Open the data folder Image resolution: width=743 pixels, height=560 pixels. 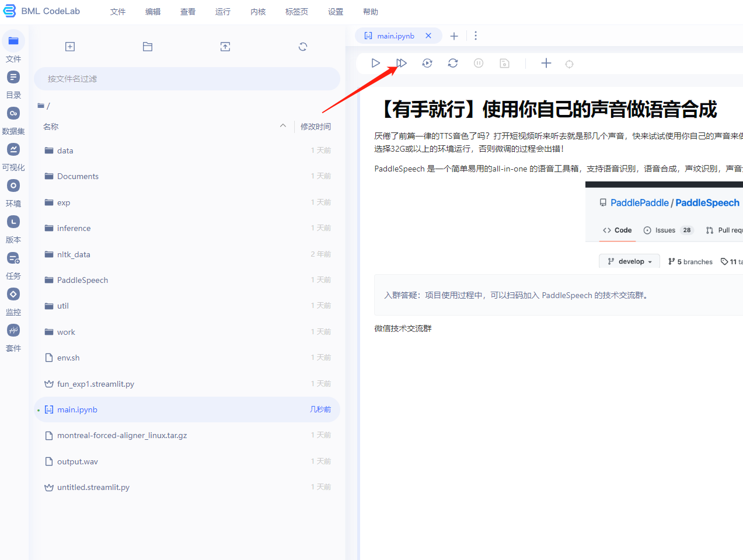point(187,150)
